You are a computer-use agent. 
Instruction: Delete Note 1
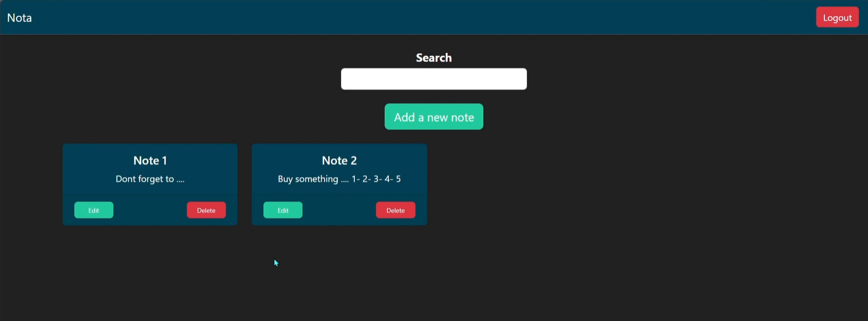pos(206,210)
